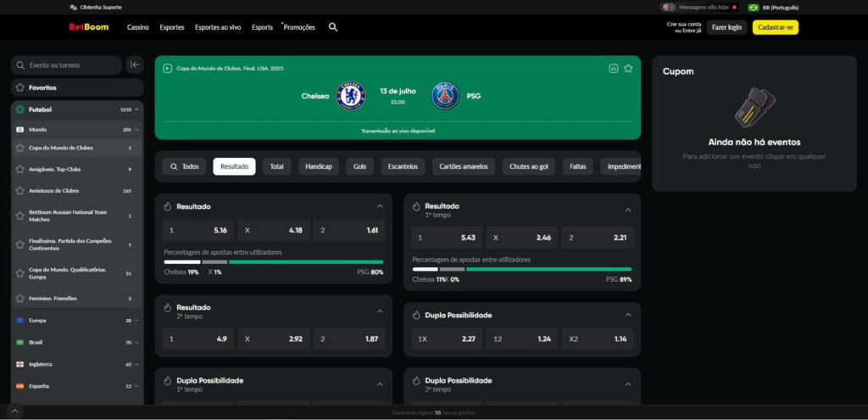The image size is (868, 420).
Task: Click the Cadastrar-se button
Action: (x=776, y=27)
